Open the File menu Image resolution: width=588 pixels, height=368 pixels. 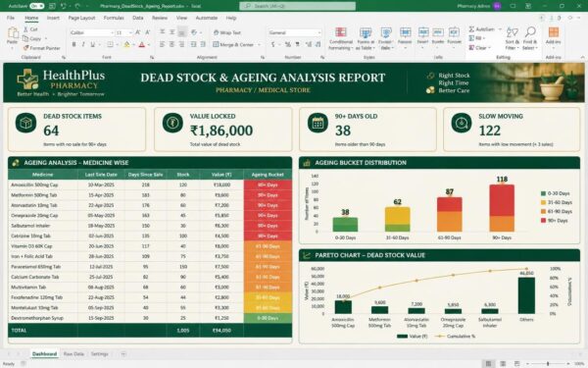coord(11,18)
